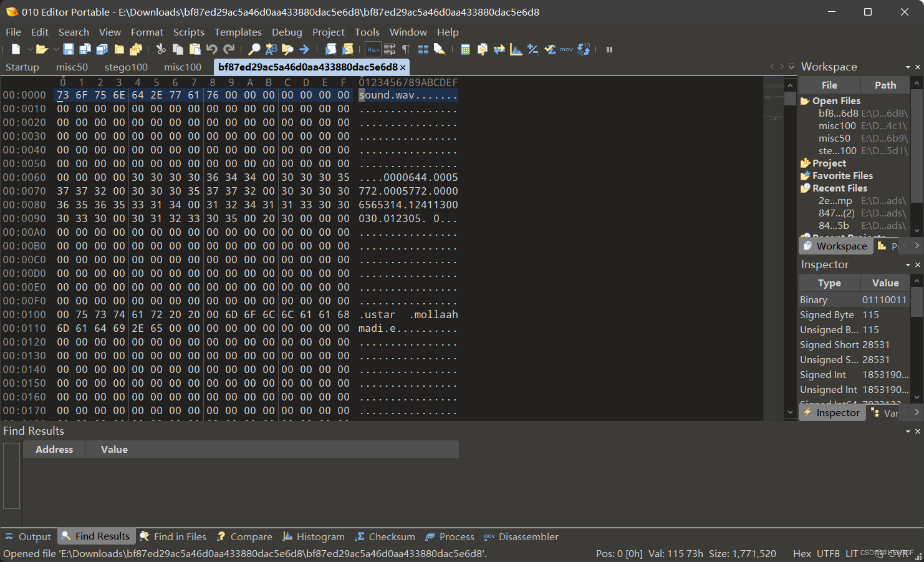Click the mov disassembler toolbar icon
Viewport: 924px width, 562px height.
567,49
